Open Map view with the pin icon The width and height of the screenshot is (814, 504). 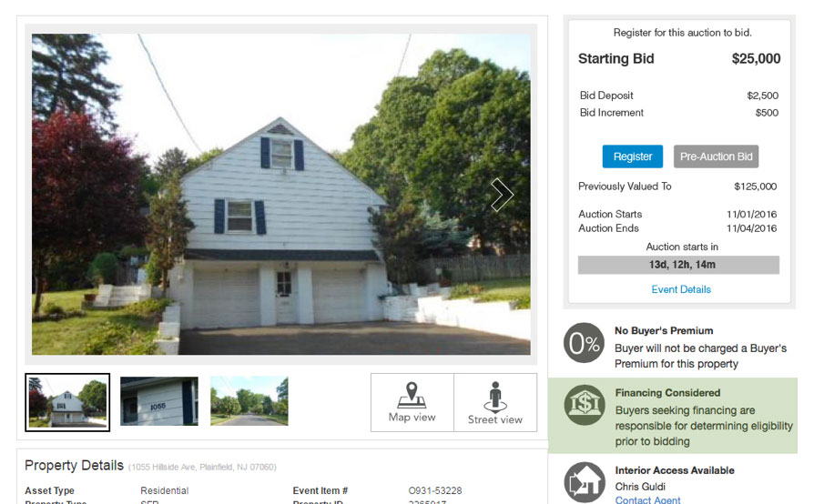pos(412,402)
